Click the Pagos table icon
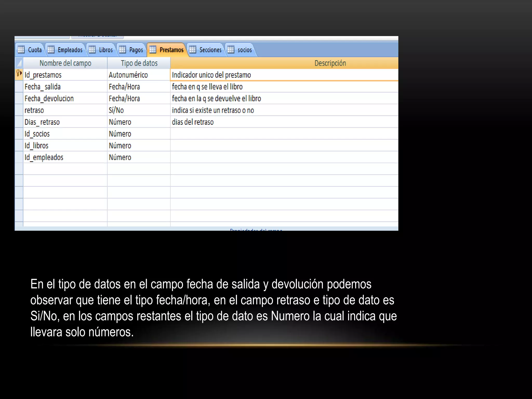This screenshot has height=399, width=532. (x=123, y=49)
